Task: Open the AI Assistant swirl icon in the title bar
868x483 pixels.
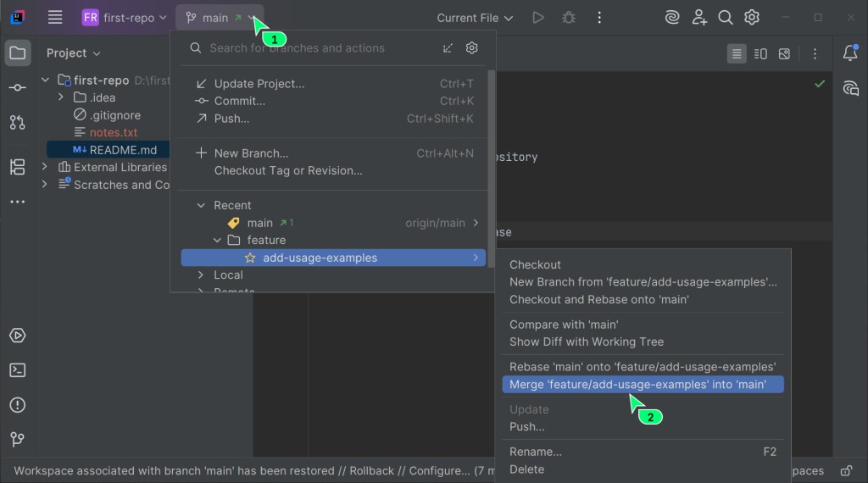Action: coord(672,18)
